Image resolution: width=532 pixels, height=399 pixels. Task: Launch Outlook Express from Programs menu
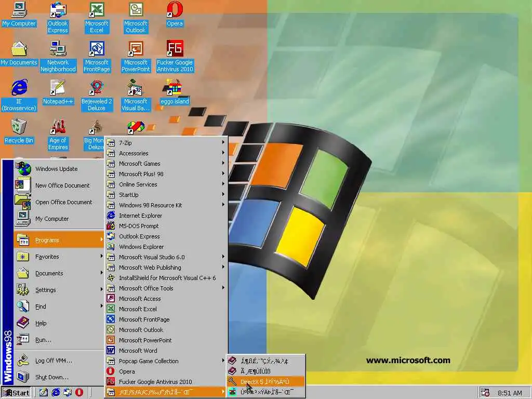pyautogui.click(x=166, y=236)
